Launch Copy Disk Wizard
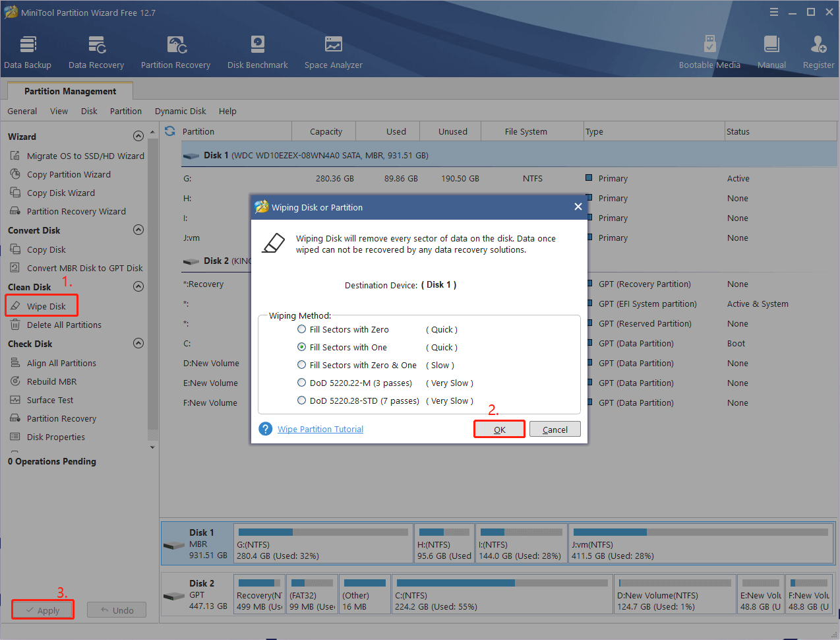Screen dimensions: 840x640 [53, 193]
